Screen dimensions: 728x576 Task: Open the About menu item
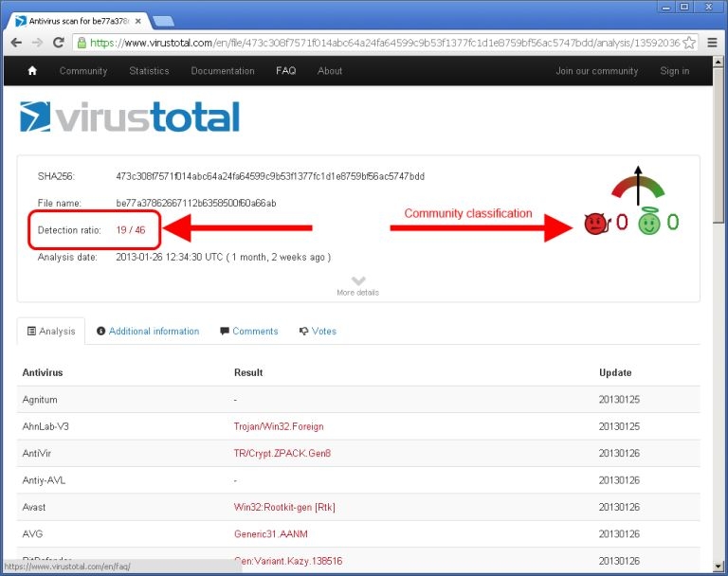(x=330, y=70)
